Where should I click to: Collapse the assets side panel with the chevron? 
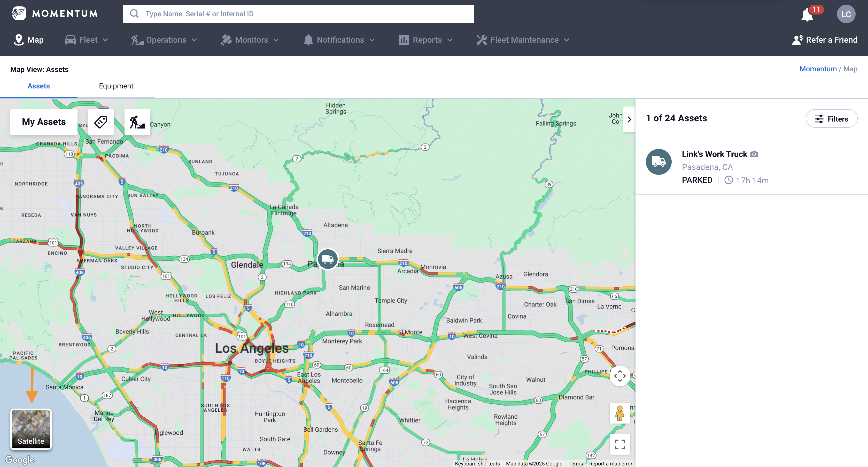[629, 119]
